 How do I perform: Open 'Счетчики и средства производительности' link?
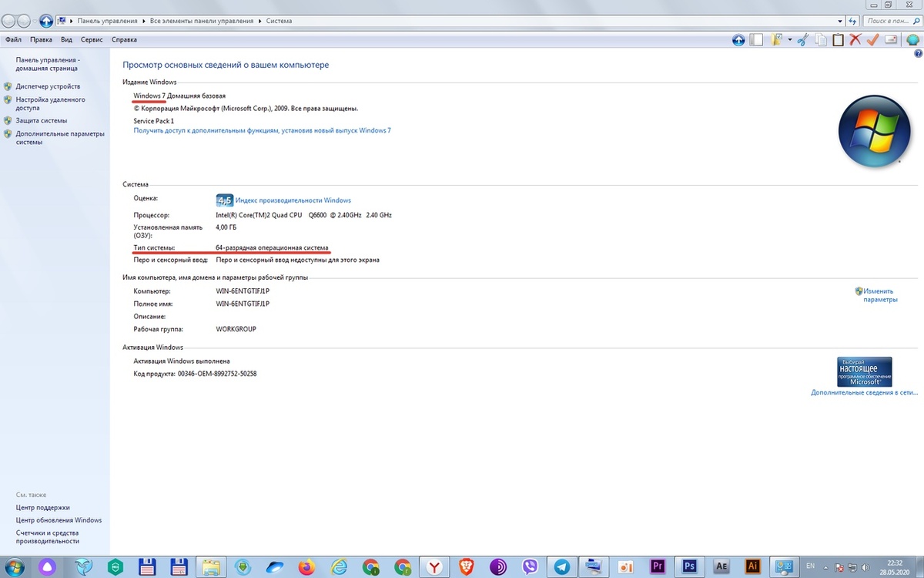coord(47,537)
